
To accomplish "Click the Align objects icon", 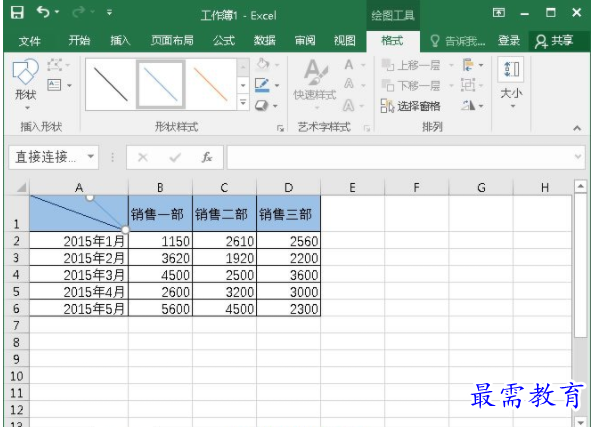I will (468, 65).
